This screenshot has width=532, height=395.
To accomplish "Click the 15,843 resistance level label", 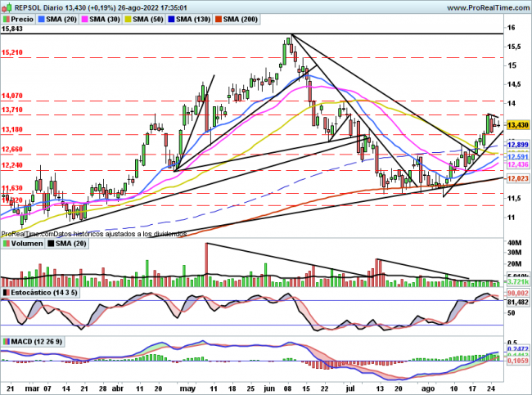I will click(12, 29).
